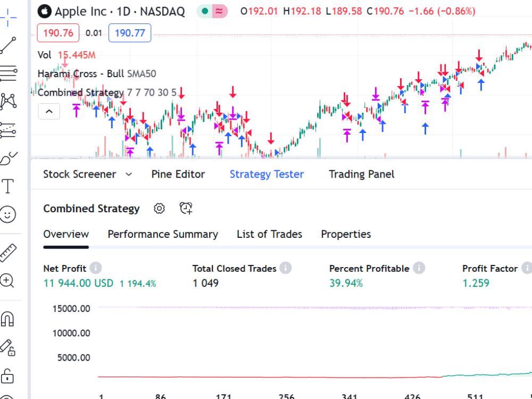Click the 11 944.00 USD net profit value
This screenshot has width=532, height=399.
pyautogui.click(x=78, y=283)
